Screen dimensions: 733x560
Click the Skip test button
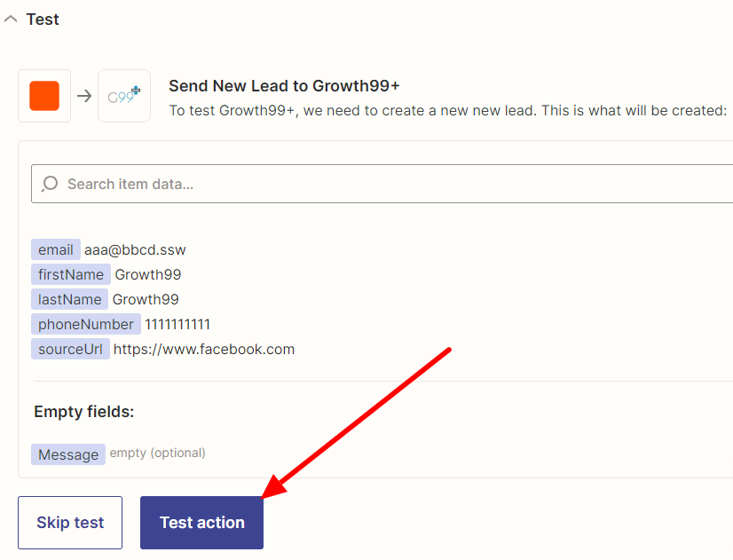pyautogui.click(x=70, y=523)
